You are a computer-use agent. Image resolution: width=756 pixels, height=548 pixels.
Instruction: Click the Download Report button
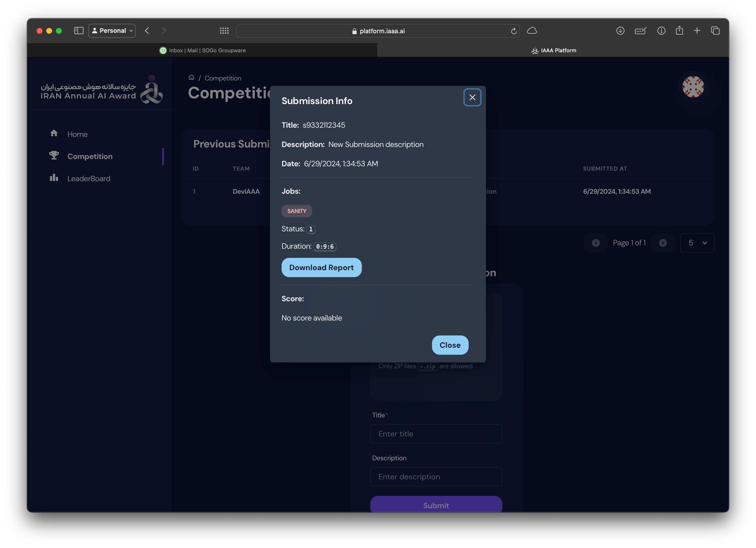point(321,267)
